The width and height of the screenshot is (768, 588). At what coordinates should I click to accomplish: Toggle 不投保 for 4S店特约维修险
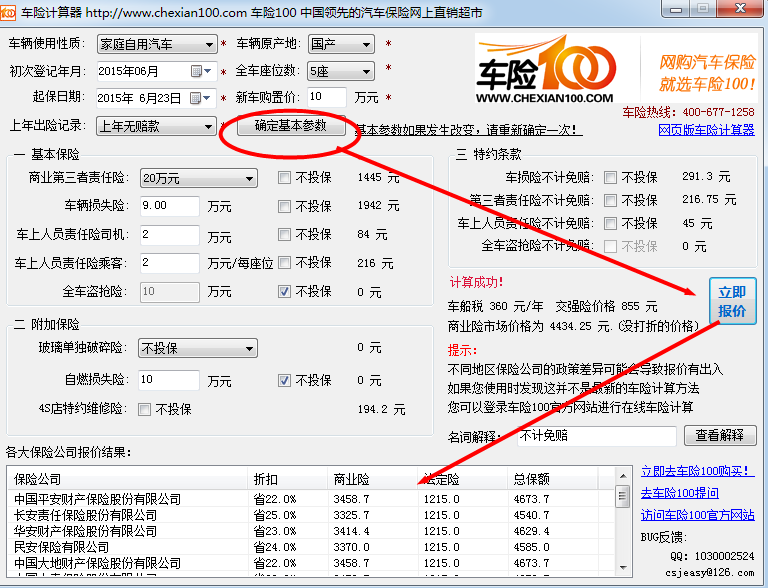pyautogui.click(x=144, y=409)
